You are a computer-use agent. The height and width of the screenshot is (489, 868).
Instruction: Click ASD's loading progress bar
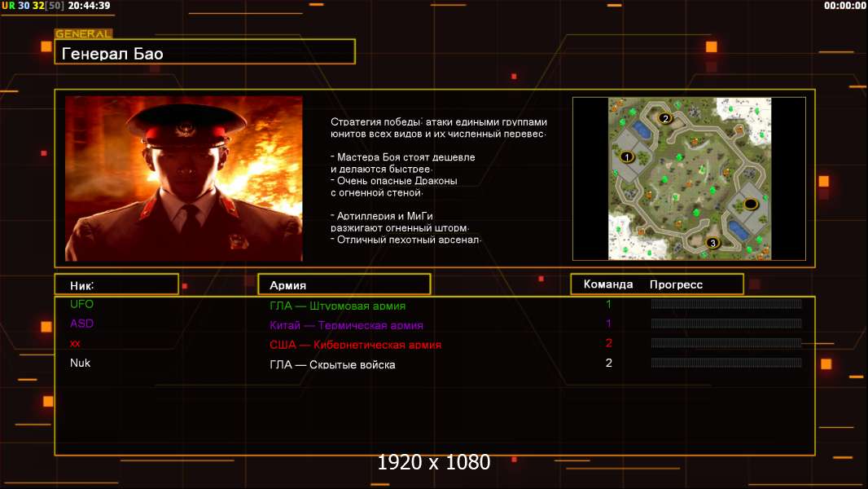coord(726,323)
